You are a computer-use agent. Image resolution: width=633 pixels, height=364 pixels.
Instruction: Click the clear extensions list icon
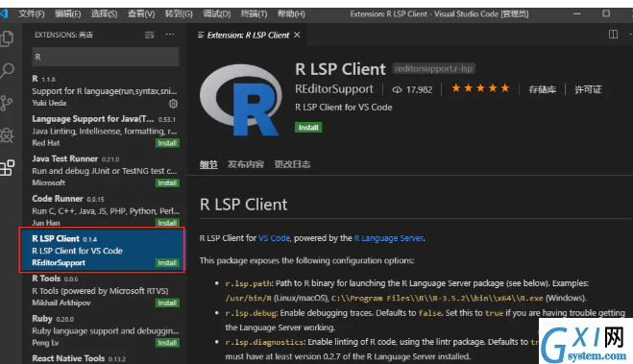[150, 36]
